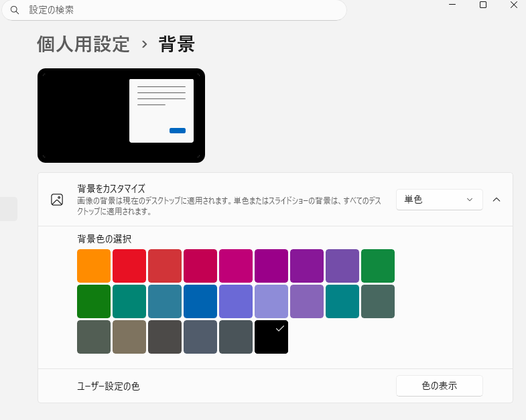Choose the dark slate swatch beside black
The width and height of the screenshot is (526, 420).
point(236,337)
